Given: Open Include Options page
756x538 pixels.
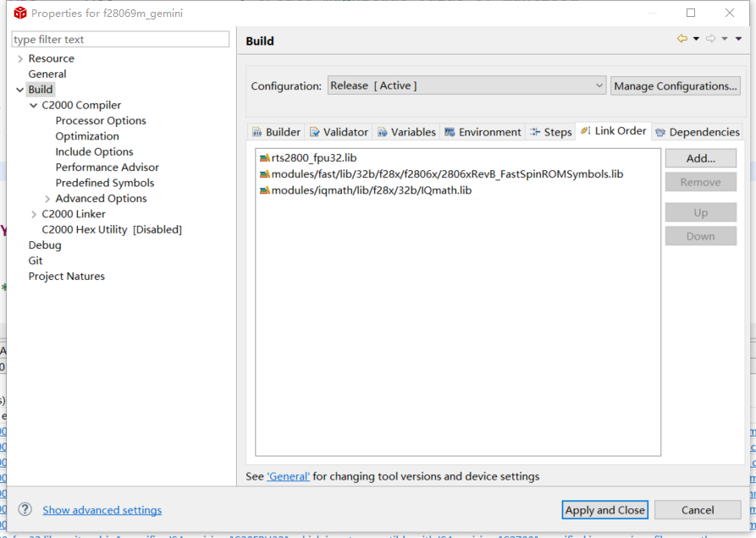Looking at the screenshot, I should 94,151.
